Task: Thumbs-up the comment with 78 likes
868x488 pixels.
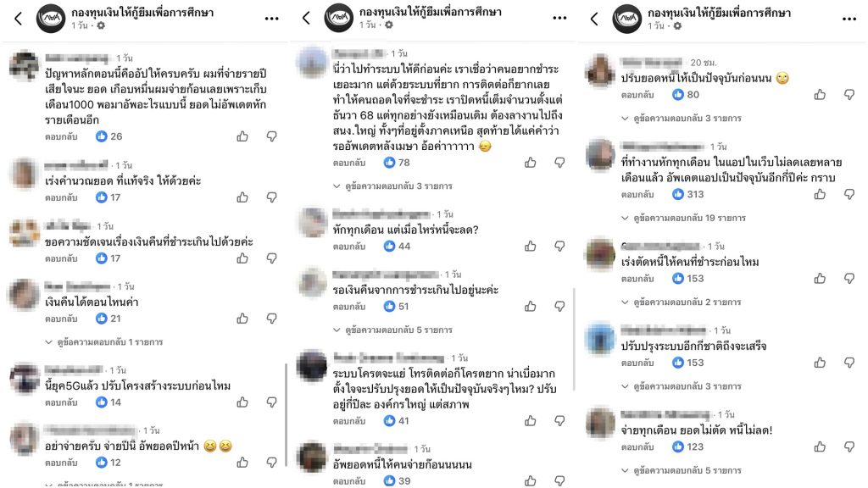Action: pos(531,163)
